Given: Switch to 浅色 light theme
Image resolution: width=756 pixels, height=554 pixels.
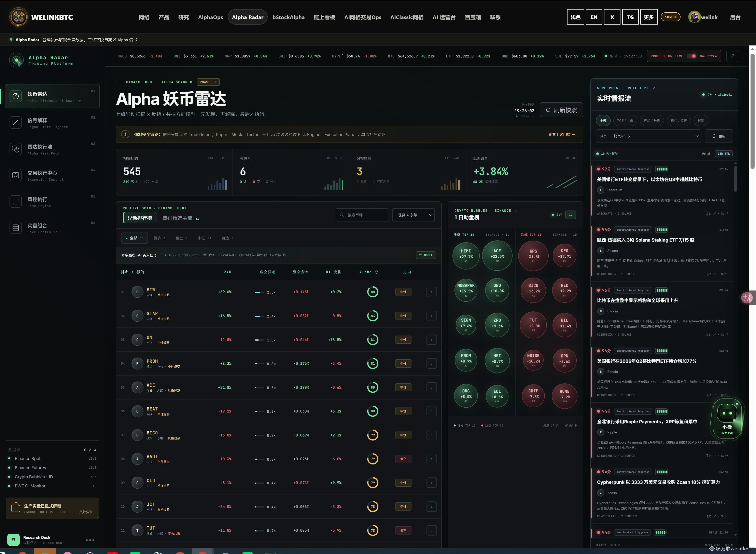Looking at the screenshot, I should pyautogui.click(x=575, y=17).
